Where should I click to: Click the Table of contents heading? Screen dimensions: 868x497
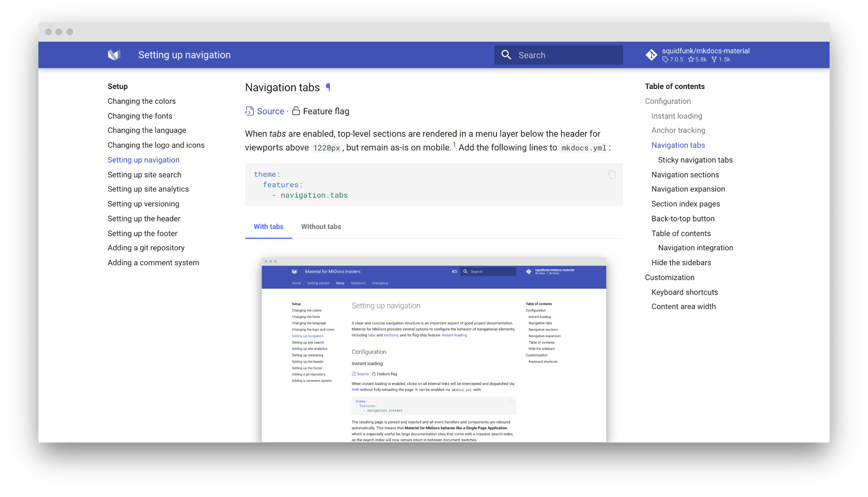click(675, 86)
